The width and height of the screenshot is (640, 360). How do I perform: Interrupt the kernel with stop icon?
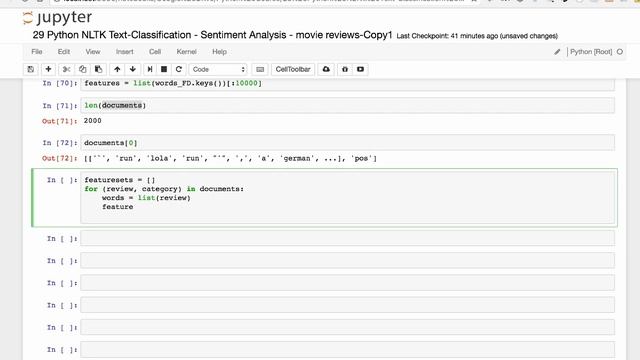[x=164, y=69]
